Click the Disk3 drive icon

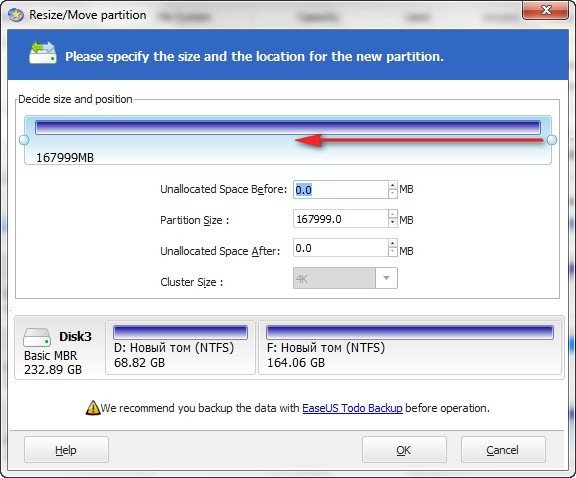click(37, 337)
